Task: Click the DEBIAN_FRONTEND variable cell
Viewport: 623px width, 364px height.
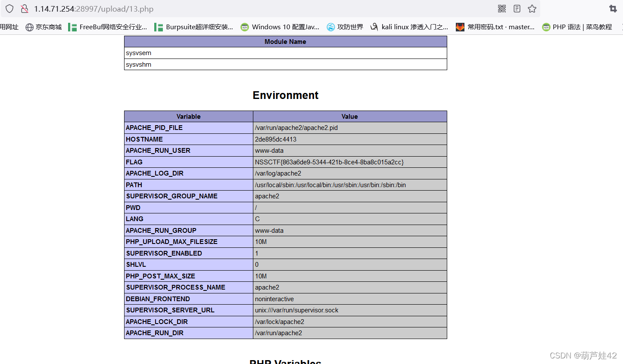Action: click(189, 299)
